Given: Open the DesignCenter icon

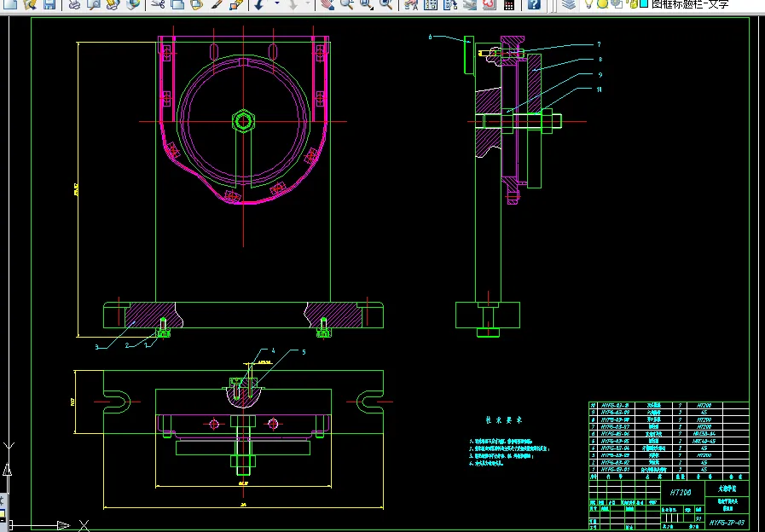Looking at the screenshot, I should click(431, 4).
